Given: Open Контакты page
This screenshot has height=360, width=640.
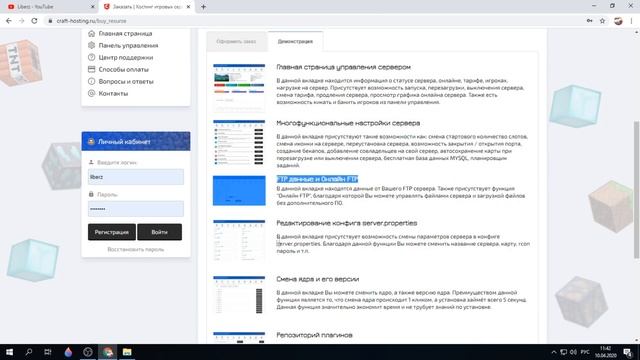Looking at the screenshot, I should pos(113,93).
